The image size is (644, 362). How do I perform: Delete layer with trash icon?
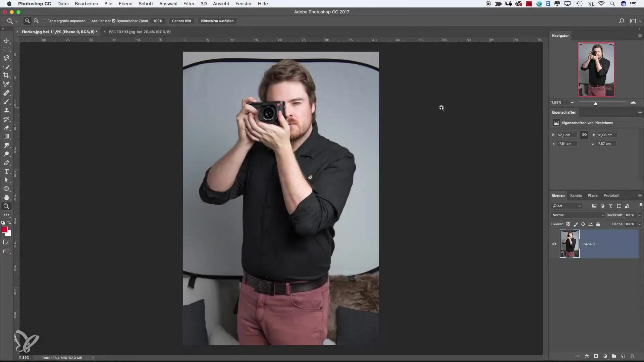(x=632, y=356)
